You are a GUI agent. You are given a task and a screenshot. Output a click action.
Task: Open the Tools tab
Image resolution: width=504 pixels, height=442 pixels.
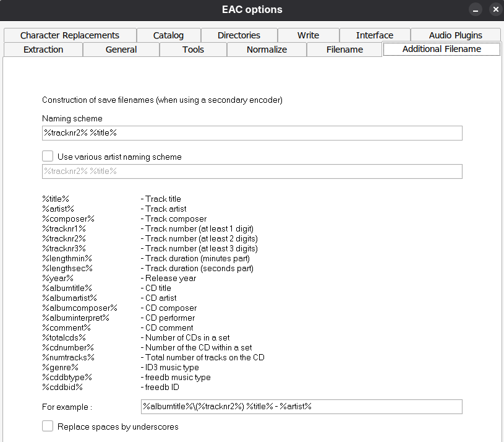(193, 50)
